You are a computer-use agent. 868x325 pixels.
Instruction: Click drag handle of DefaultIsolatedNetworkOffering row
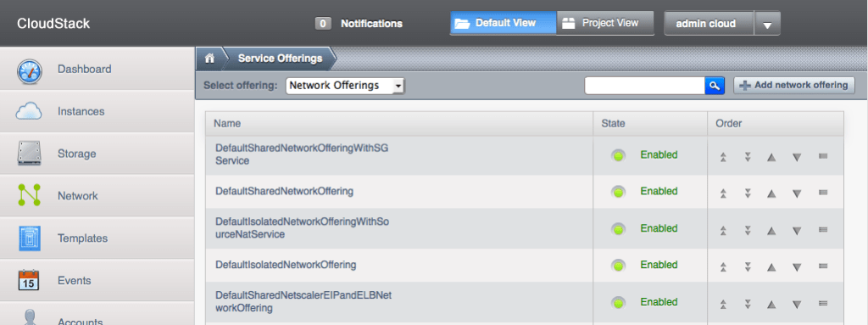822,266
